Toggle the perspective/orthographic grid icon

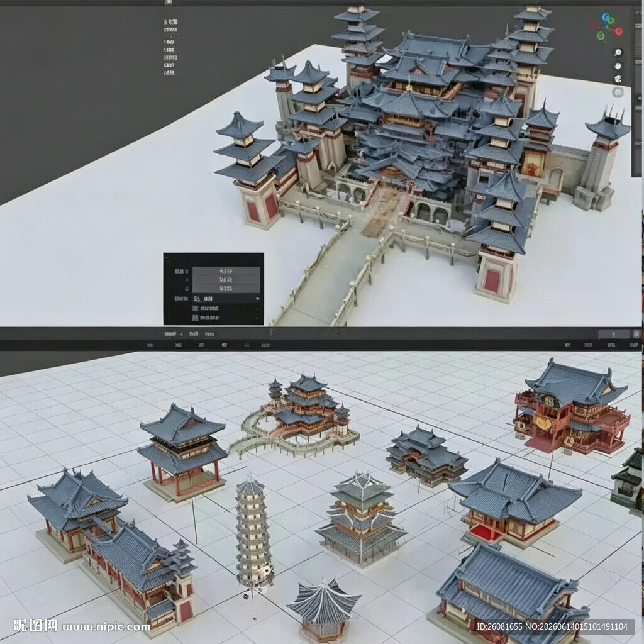618,92
